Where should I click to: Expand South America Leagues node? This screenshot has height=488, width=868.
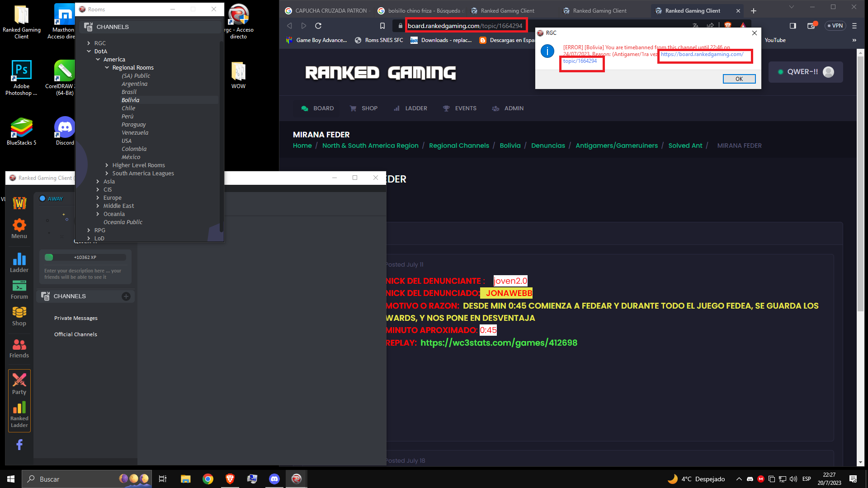[107, 174]
